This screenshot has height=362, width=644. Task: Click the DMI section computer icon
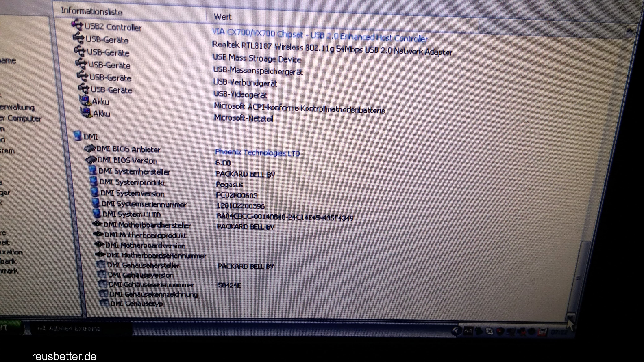(x=78, y=135)
